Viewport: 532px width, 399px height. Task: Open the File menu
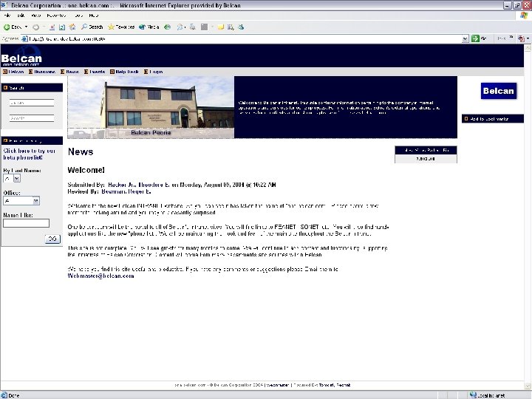click(7, 16)
